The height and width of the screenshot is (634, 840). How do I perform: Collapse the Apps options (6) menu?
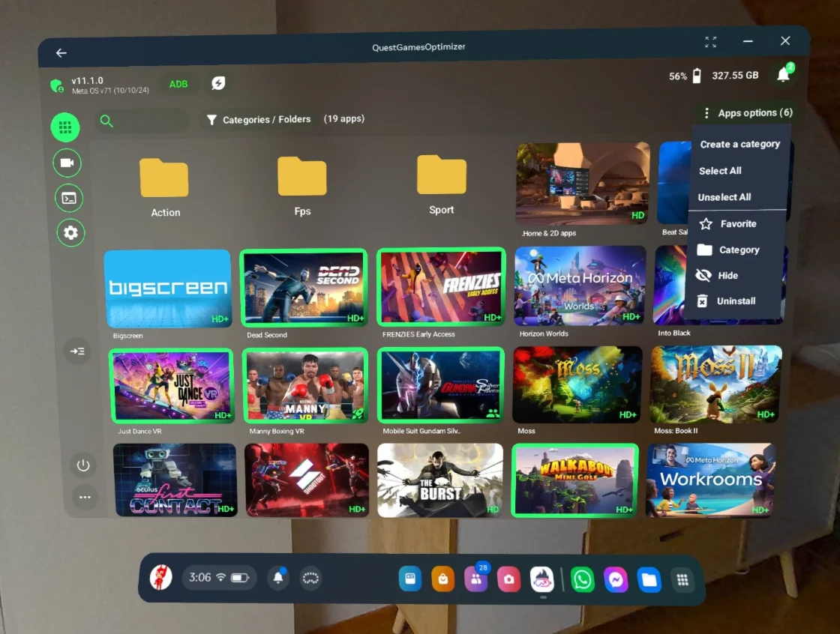(747, 113)
